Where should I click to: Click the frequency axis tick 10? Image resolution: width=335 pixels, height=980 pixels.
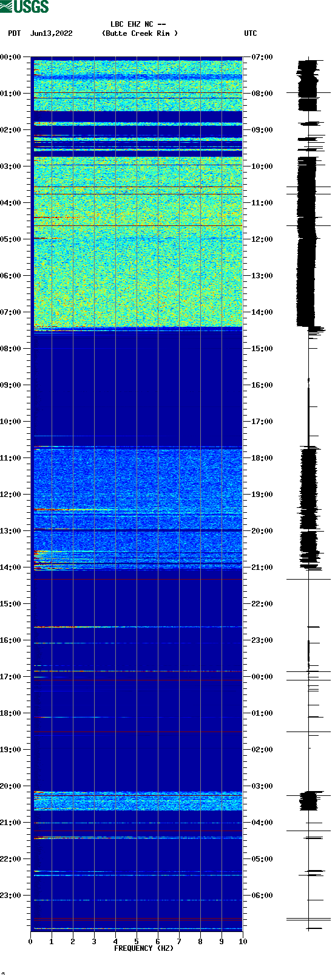coord(243,942)
